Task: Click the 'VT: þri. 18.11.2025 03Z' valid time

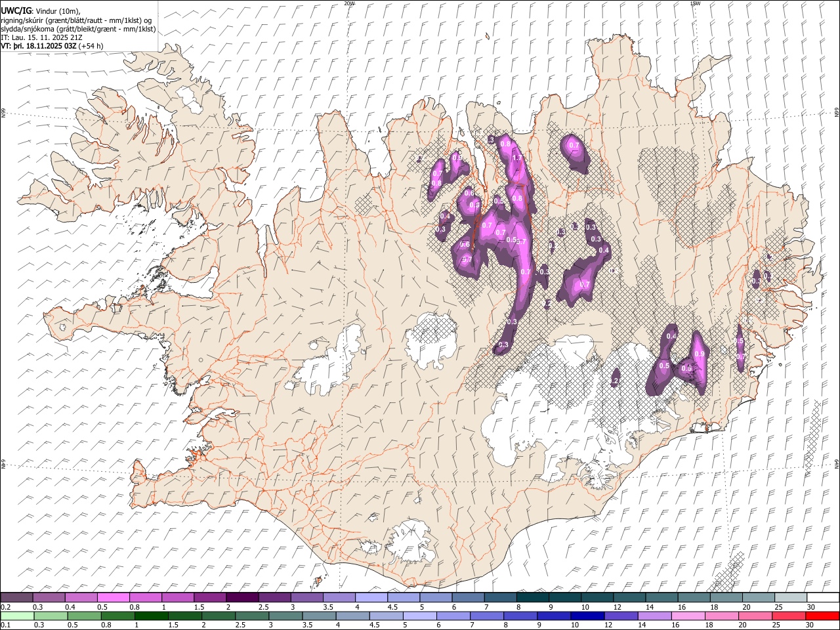Action: (39, 47)
